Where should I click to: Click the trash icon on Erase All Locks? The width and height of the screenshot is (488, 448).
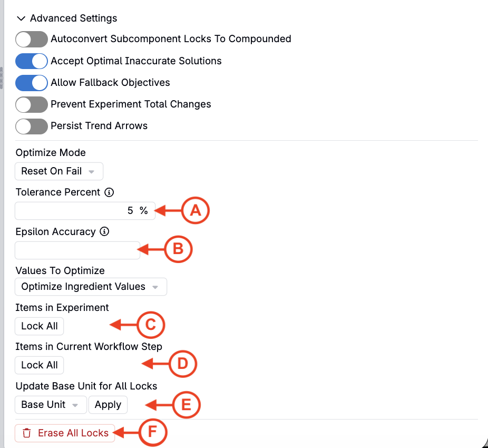click(x=27, y=433)
